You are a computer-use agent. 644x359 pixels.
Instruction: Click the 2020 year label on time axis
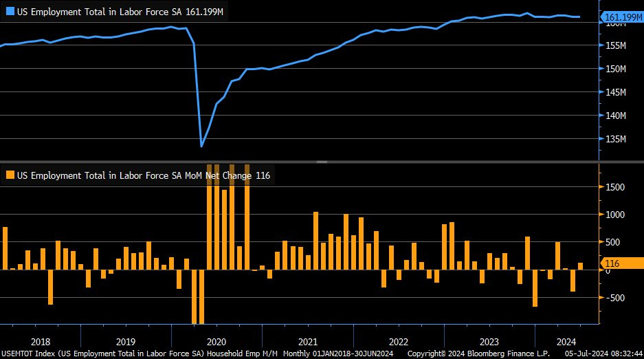click(216, 342)
